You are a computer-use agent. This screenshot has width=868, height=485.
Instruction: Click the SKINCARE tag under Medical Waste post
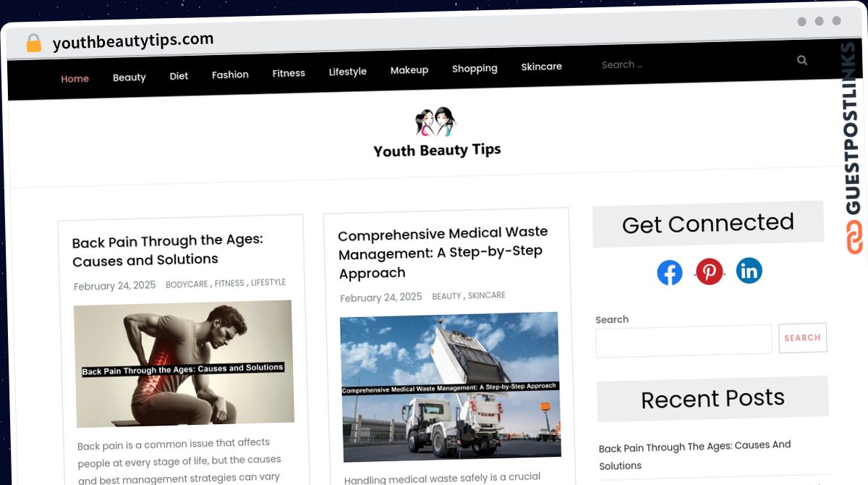487,295
